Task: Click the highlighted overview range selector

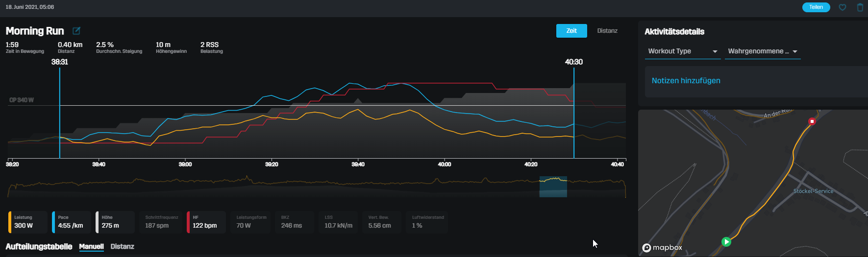Action: click(553, 187)
